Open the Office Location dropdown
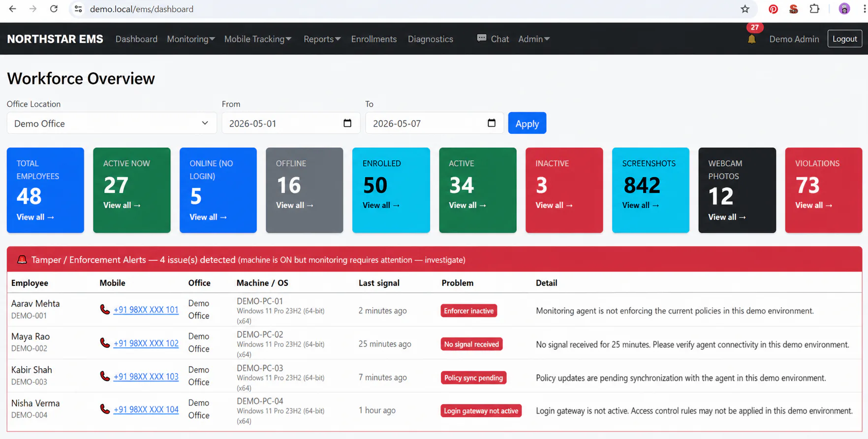 (x=112, y=123)
